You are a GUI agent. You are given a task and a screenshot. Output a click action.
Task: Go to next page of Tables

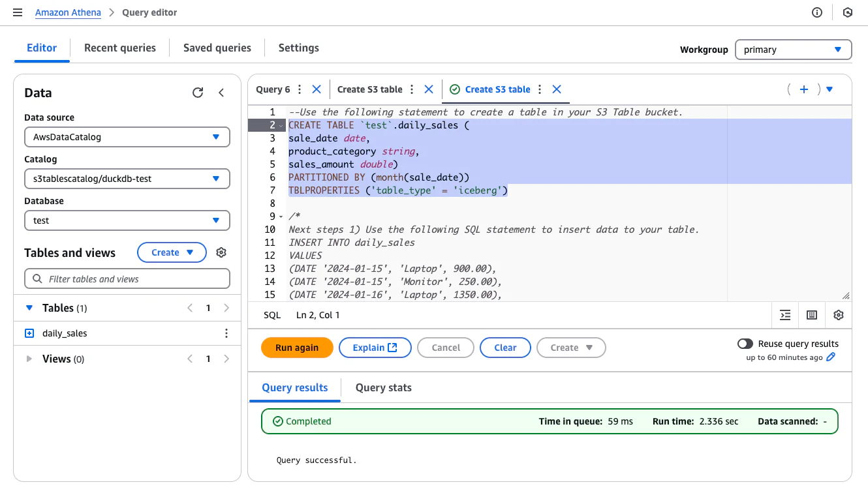[226, 308]
